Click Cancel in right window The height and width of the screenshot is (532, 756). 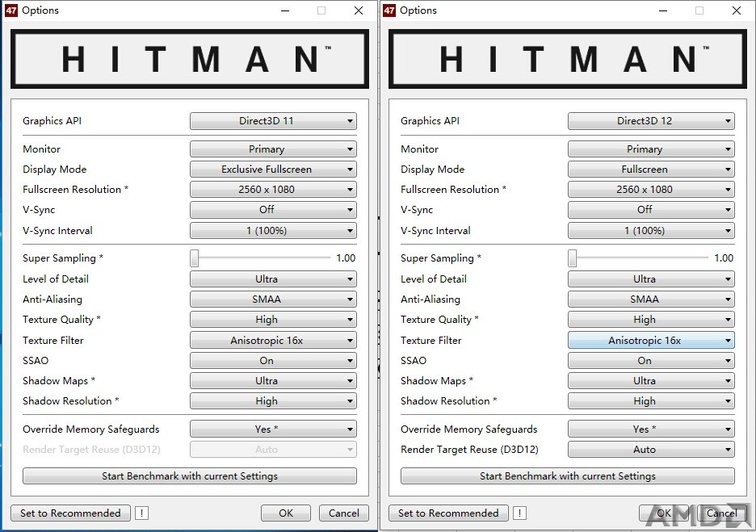click(x=722, y=513)
